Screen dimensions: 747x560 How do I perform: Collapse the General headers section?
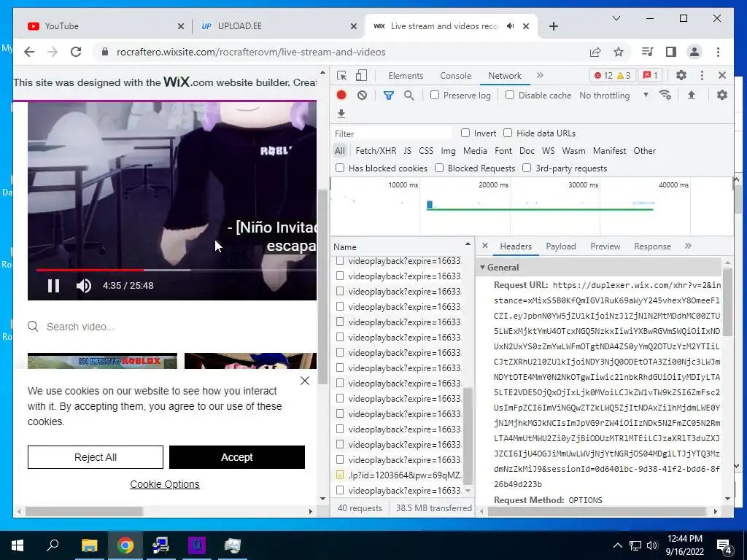pos(482,268)
